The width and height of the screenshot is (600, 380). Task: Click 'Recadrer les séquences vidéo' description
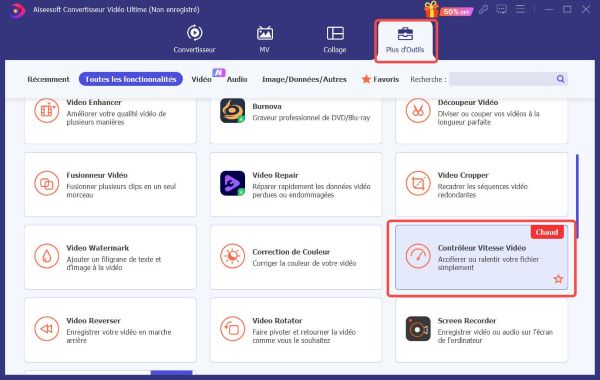point(483,191)
